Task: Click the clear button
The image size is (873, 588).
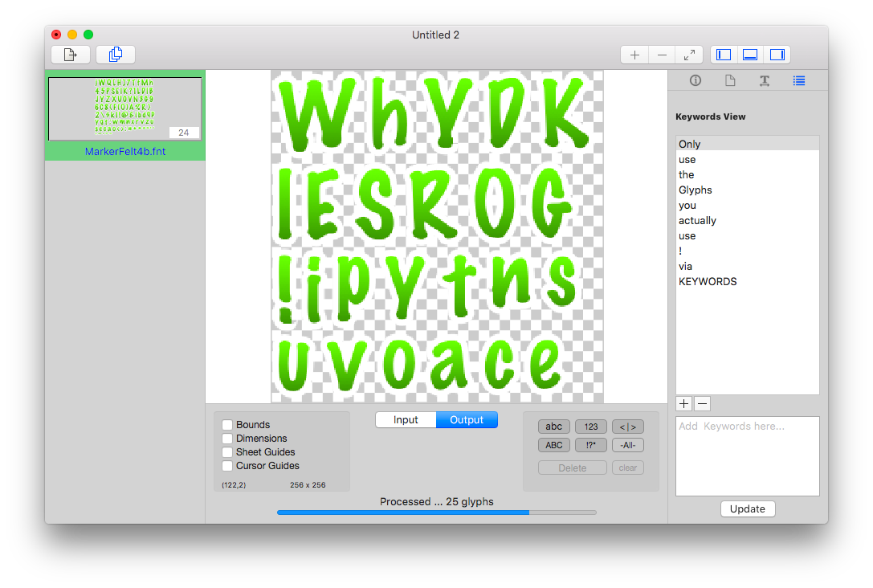Action: (x=628, y=468)
